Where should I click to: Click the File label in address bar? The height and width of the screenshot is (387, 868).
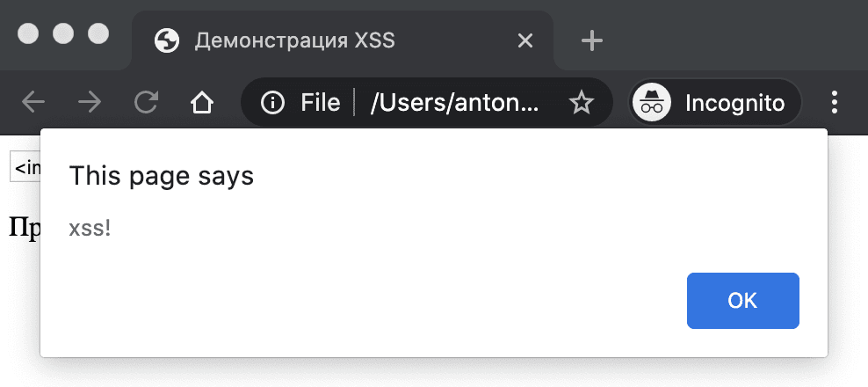click(320, 103)
